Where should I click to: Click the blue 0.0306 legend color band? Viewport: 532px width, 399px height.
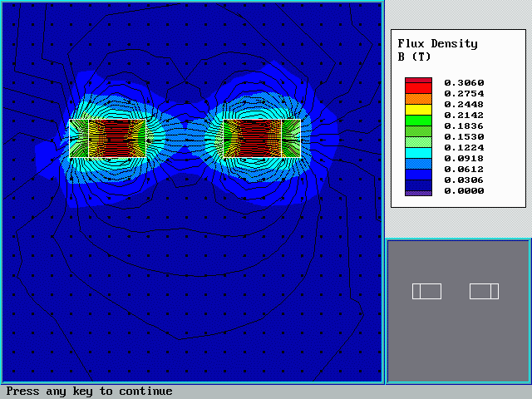(x=418, y=175)
